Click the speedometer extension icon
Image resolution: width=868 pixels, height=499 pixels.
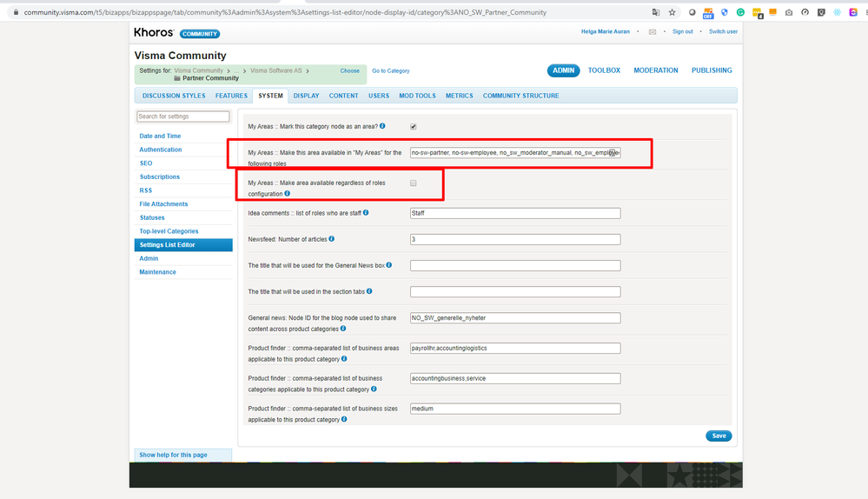point(805,12)
